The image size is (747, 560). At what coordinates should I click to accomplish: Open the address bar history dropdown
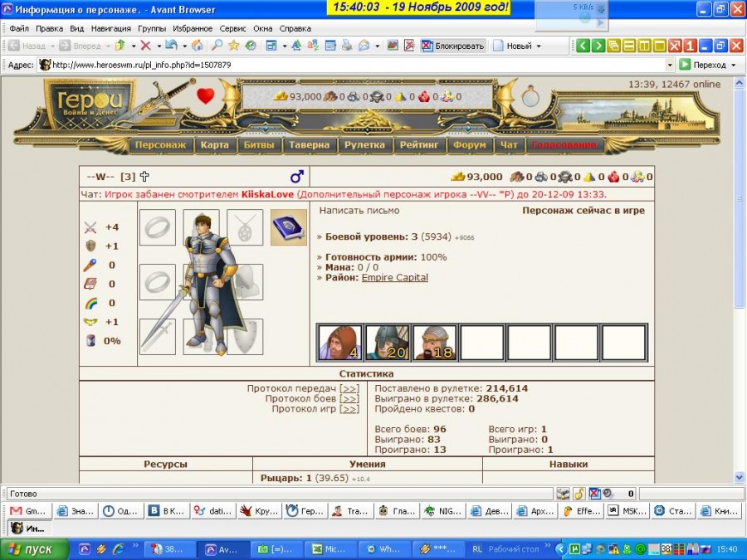(671, 65)
